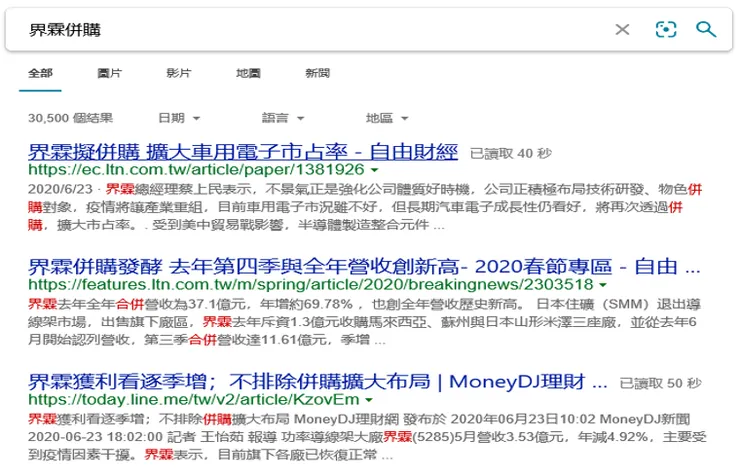Open result 界霖併購發酵 去年第四季與全年營收創新高

tap(364, 267)
